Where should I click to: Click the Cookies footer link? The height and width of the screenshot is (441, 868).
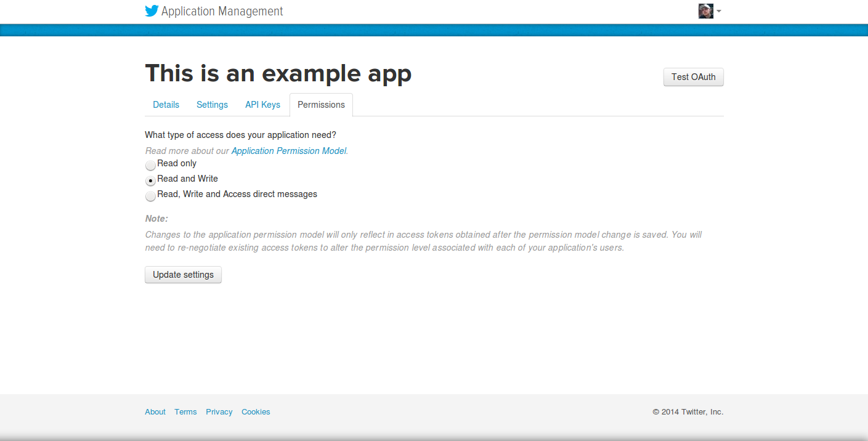click(x=256, y=412)
